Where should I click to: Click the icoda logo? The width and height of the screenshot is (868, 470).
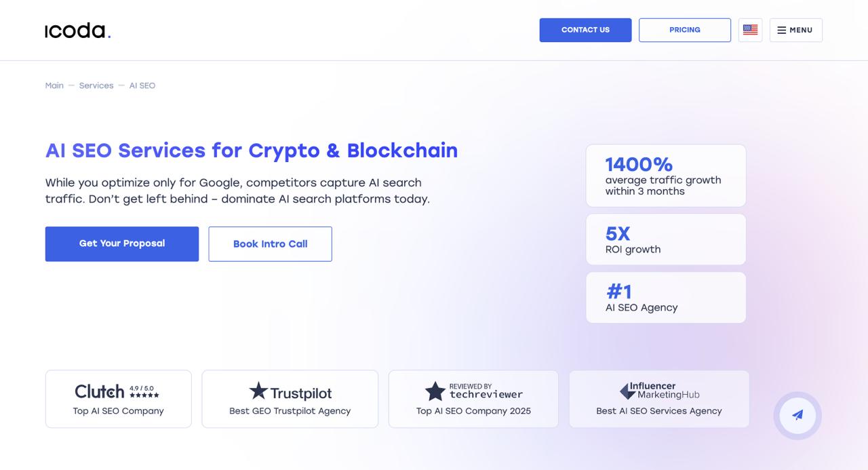pos(77,30)
